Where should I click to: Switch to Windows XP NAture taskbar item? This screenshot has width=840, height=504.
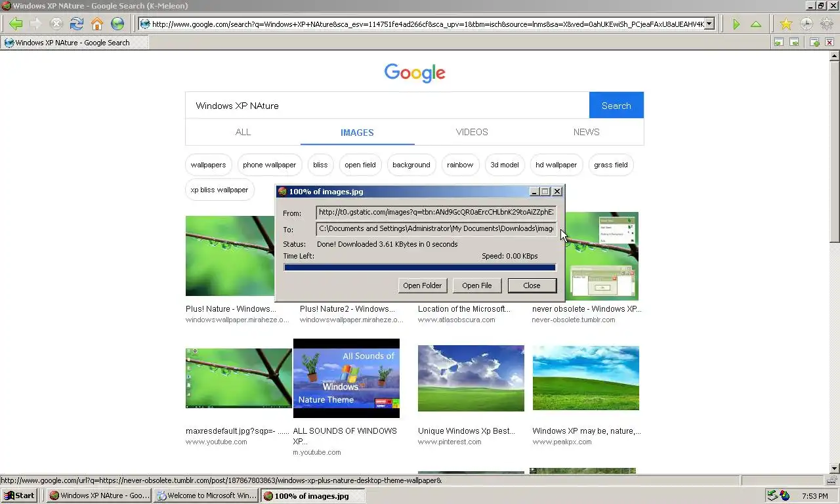tap(99, 495)
